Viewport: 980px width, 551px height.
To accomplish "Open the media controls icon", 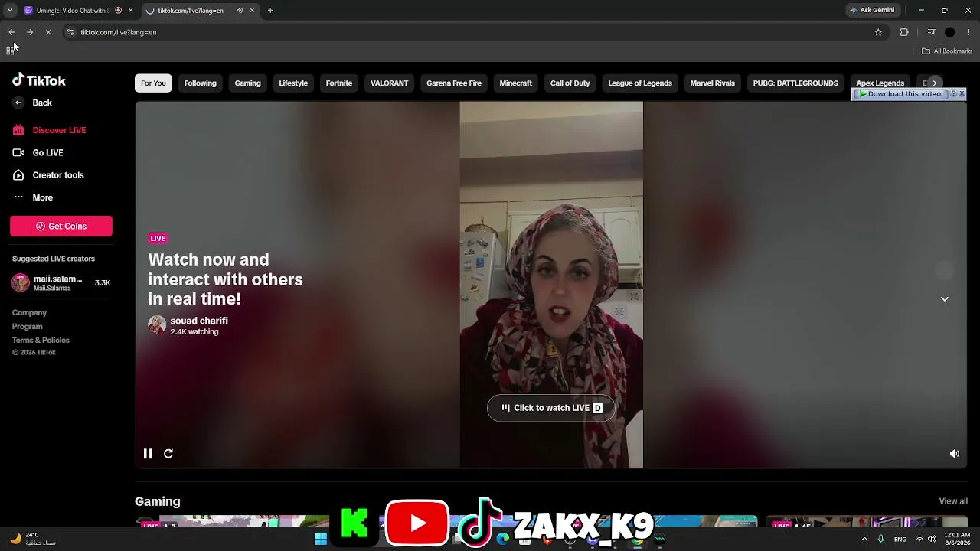I will pos(931,32).
